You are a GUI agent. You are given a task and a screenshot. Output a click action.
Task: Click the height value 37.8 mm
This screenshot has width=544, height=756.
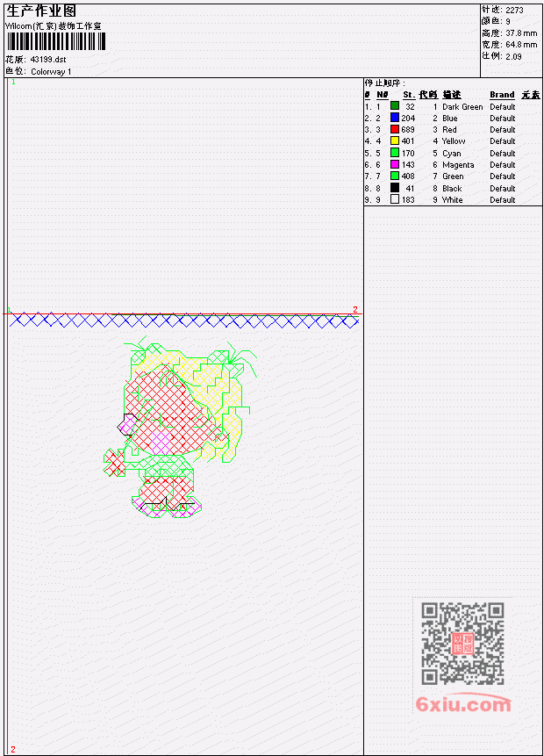tap(521, 33)
